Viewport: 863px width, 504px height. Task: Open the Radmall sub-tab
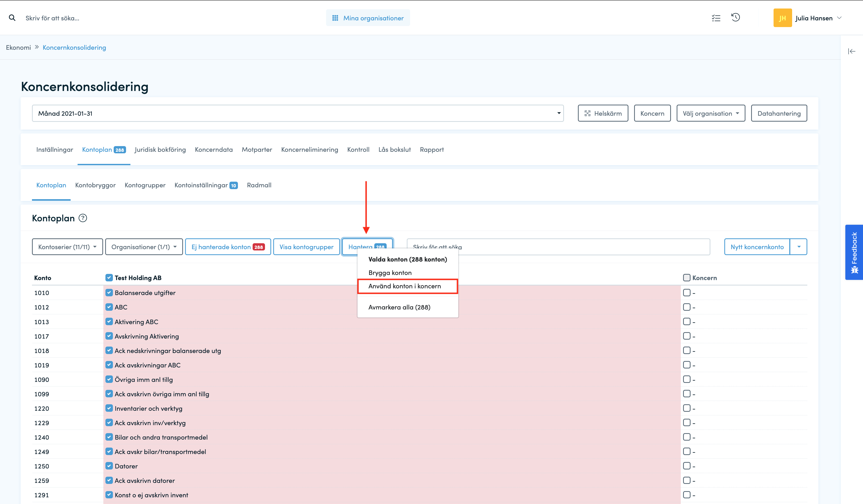pos(259,185)
